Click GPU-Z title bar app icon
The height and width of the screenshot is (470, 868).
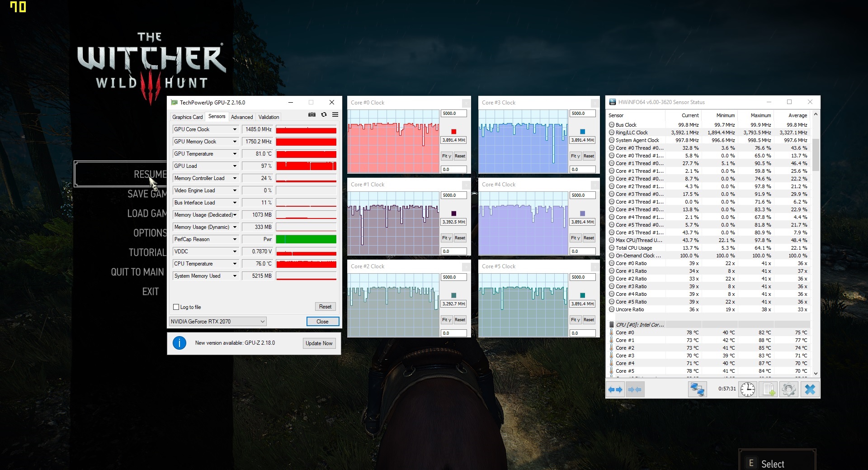[174, 103]
